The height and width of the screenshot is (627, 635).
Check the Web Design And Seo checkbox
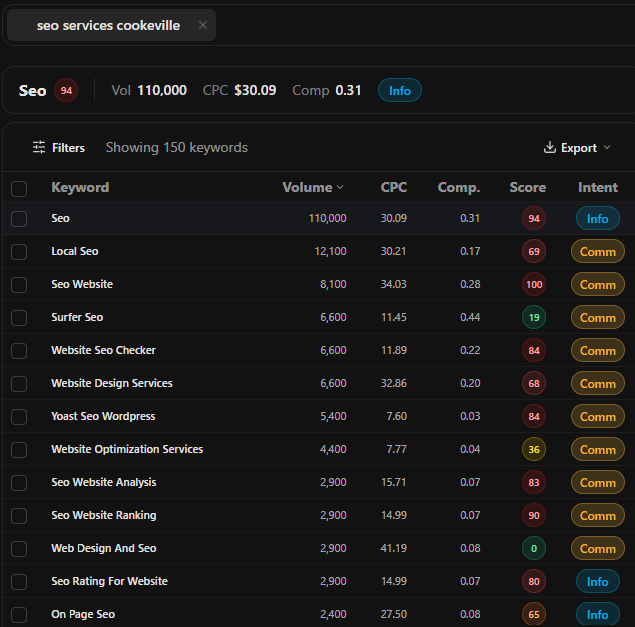click(x=19, y=549)
